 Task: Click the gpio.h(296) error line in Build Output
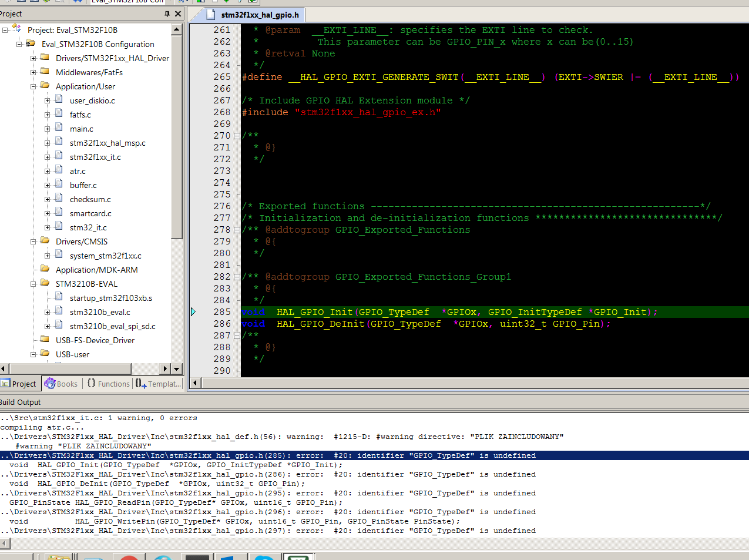point(268,512)
